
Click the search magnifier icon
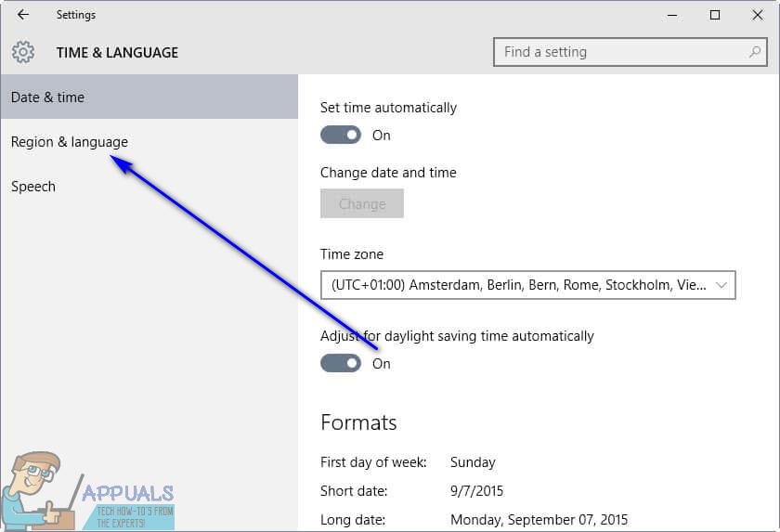tap(755, 52)
